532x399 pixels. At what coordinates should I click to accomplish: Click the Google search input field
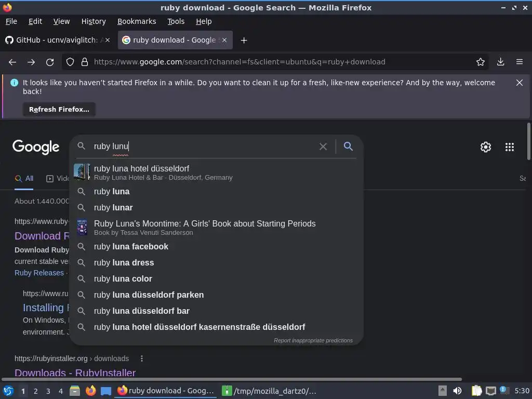(204, 146)
